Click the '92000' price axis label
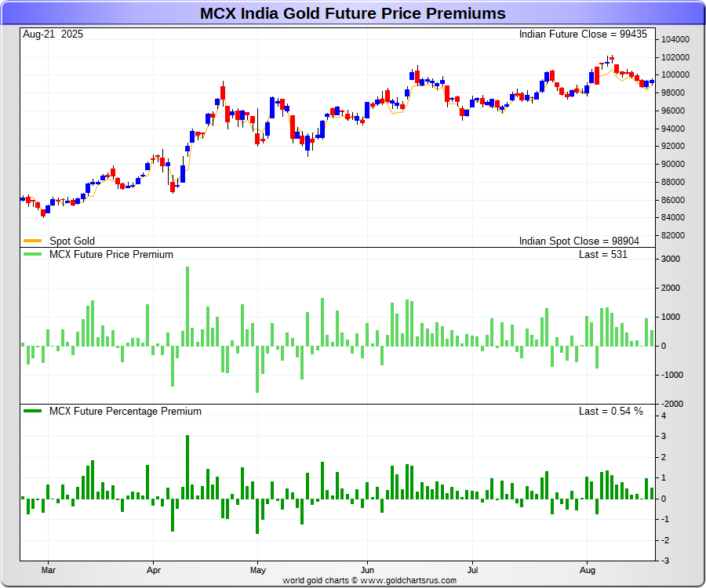 [673, 146]
